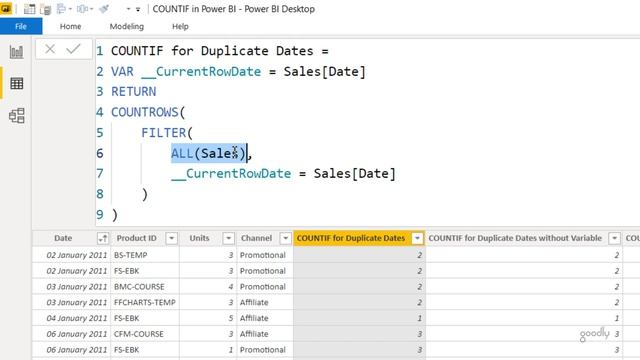640x360 pixels.
Task: Select the COUNTIF for Duplicate Dates header
Action: [x=351, y=238]
